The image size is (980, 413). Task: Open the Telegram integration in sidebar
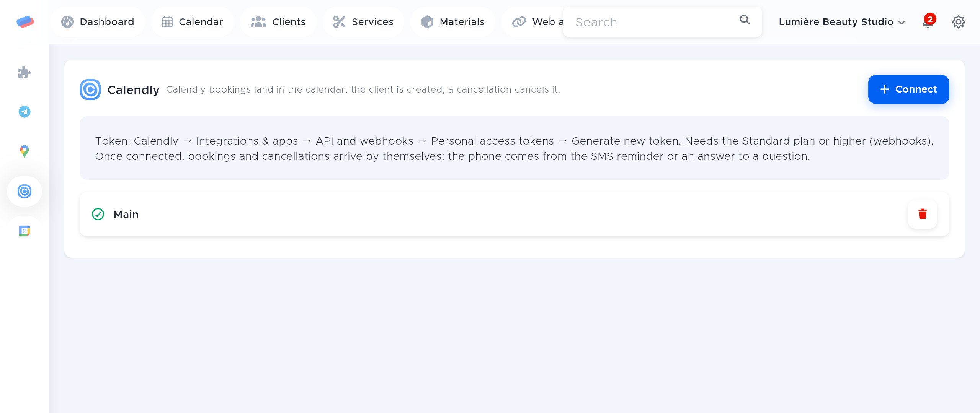24,112
